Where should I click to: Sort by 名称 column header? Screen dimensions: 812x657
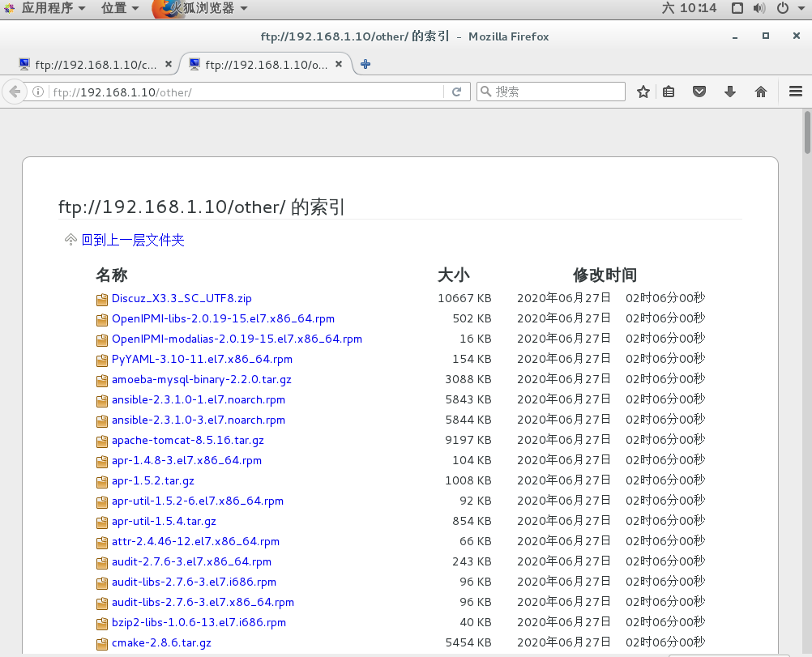point(111,275)
